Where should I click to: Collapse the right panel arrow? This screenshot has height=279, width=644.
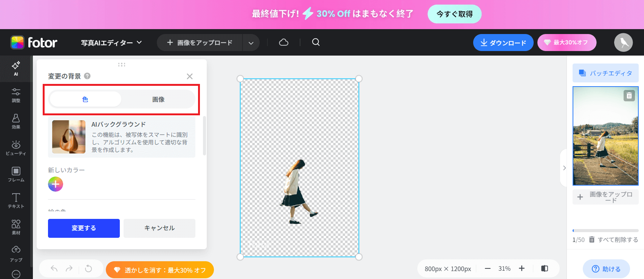tap(564, 168)
